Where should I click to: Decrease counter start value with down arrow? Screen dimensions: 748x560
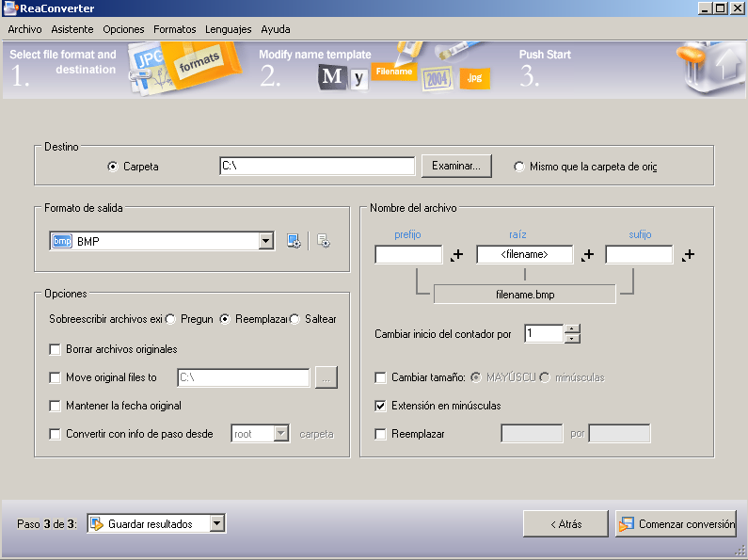coord(572,338)
